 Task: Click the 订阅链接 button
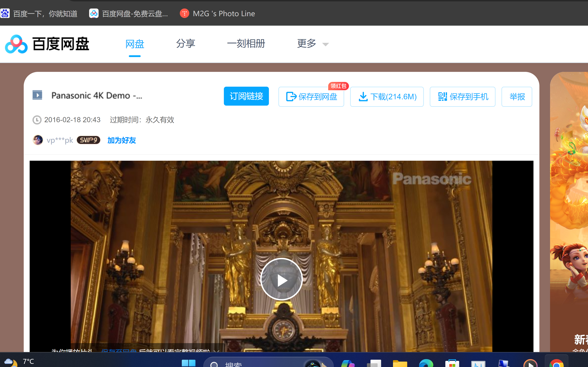[x=246, y=96]
